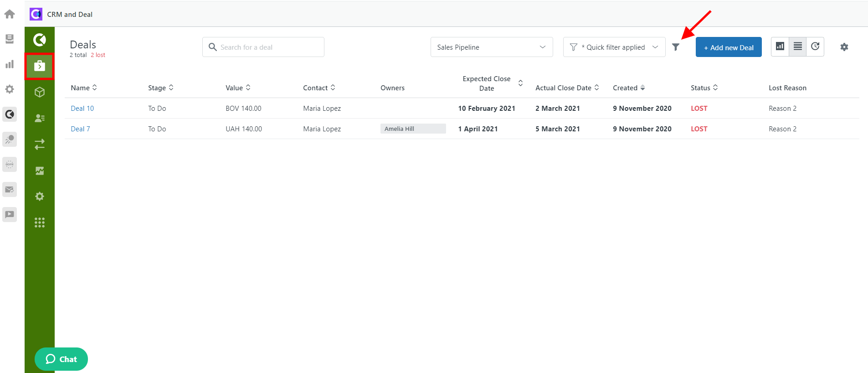Open the envelope icon in left rail
Image resolution: width=868 pixels, height=373 pixels.
click(10, 189)
